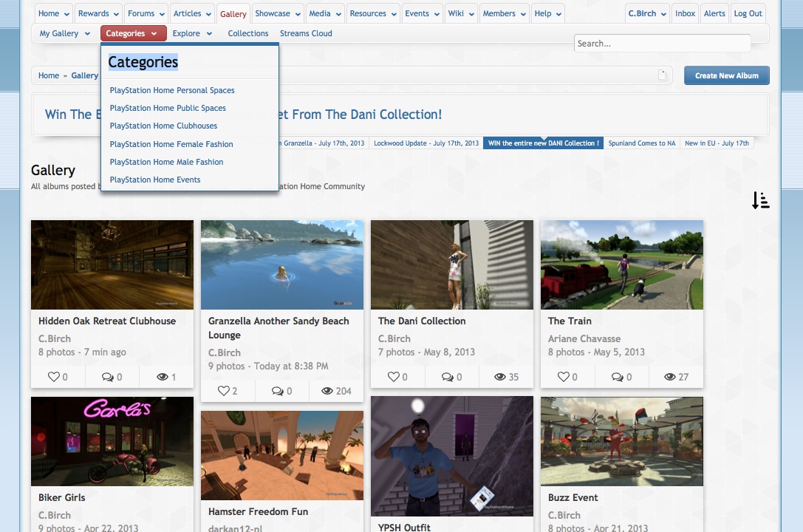The image size is (803, 532).
Task: Choose PlayStation Home Events category
Action: point(154,180)
